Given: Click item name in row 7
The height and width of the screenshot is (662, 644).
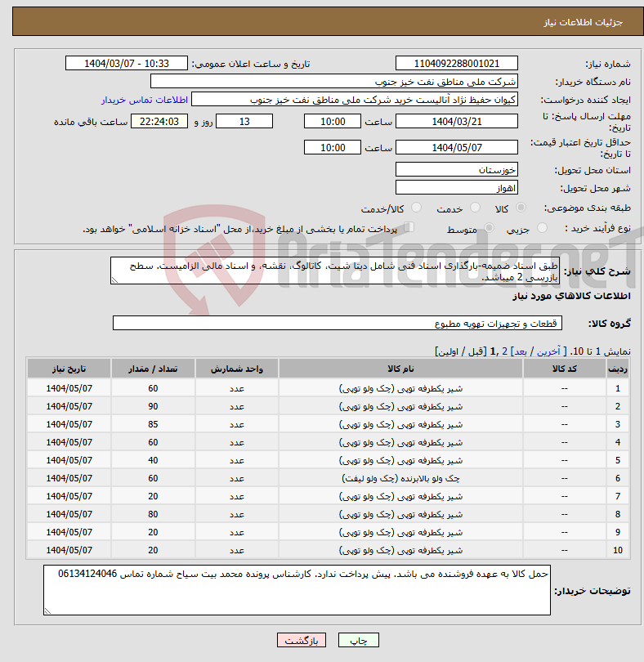Looking at the screenshot, I should tap(400, 497).
